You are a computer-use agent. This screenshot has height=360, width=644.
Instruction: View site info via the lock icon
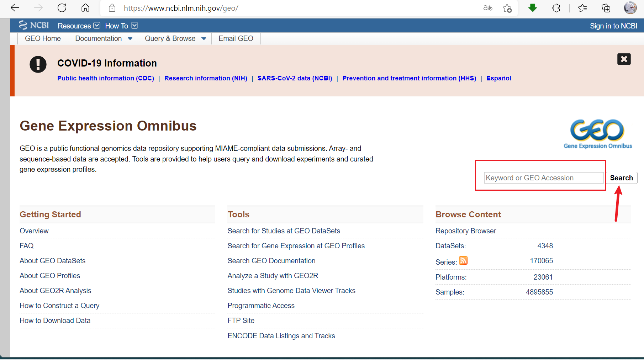coord(112,8)
